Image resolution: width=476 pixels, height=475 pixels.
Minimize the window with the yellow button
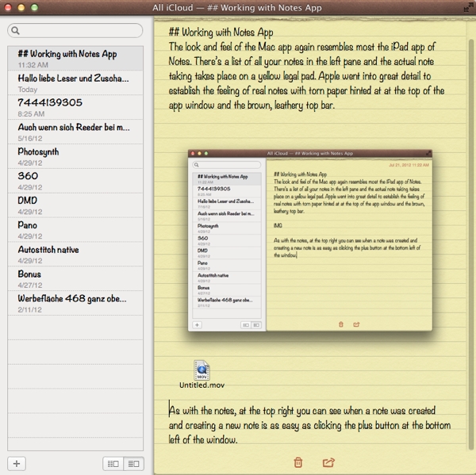(x=21, y=7)
